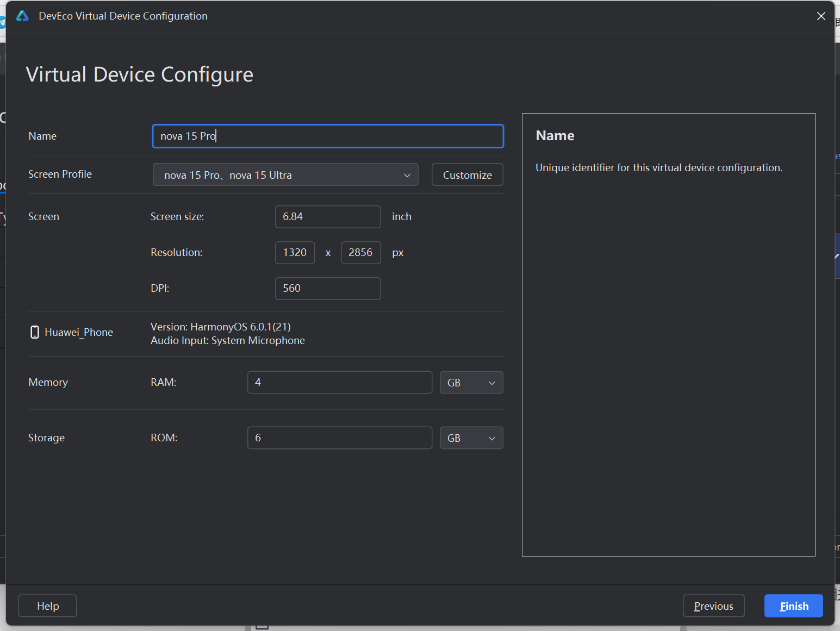840x631 pixels.
Task: Click the resolution width field 1320
Action: (x=295, y=253)
